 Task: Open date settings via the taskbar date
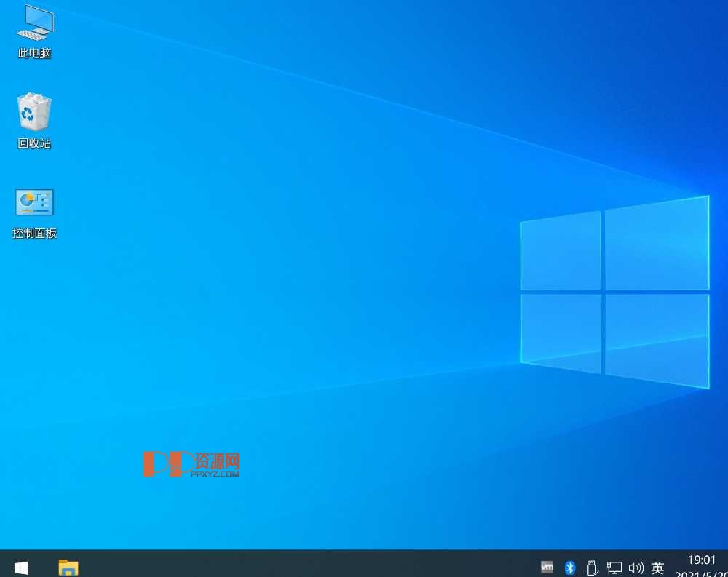tap(701, 572)
